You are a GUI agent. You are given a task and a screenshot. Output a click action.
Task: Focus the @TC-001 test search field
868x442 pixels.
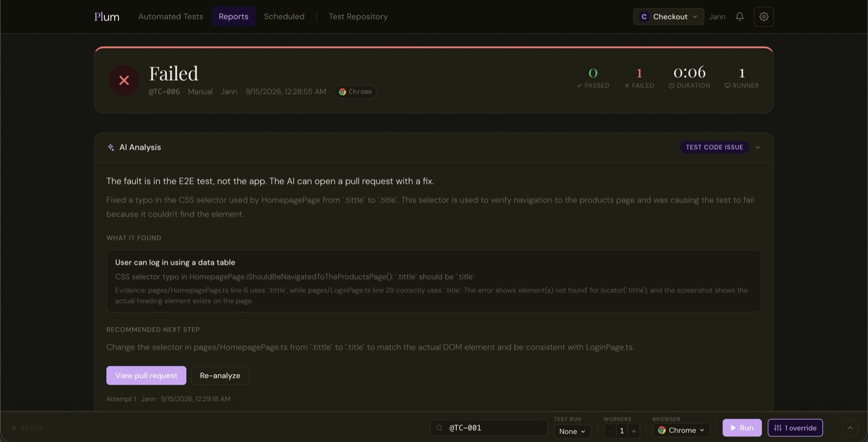(x=489, y=428)
